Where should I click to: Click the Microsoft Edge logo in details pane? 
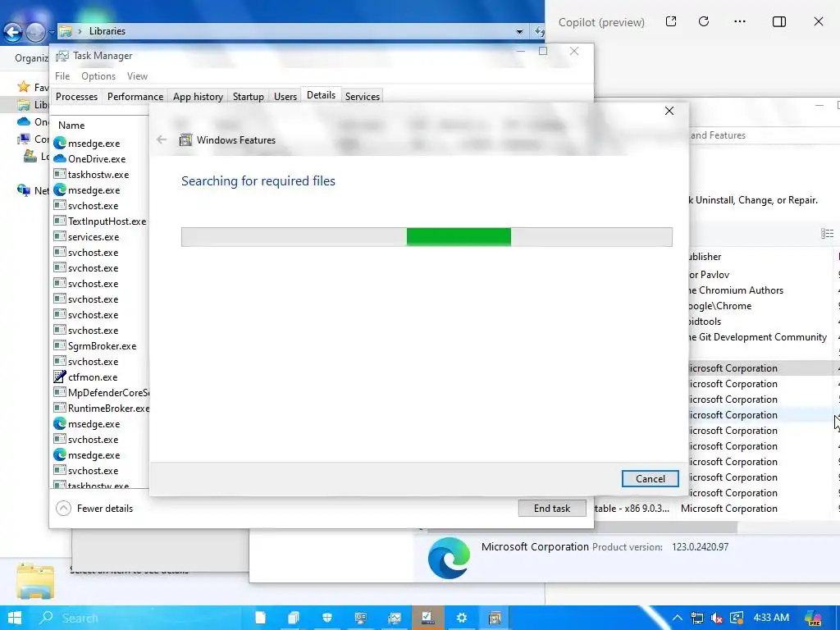coord(449,558)
